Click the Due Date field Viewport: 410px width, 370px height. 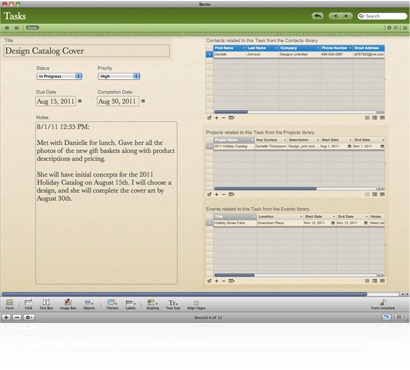56,101
